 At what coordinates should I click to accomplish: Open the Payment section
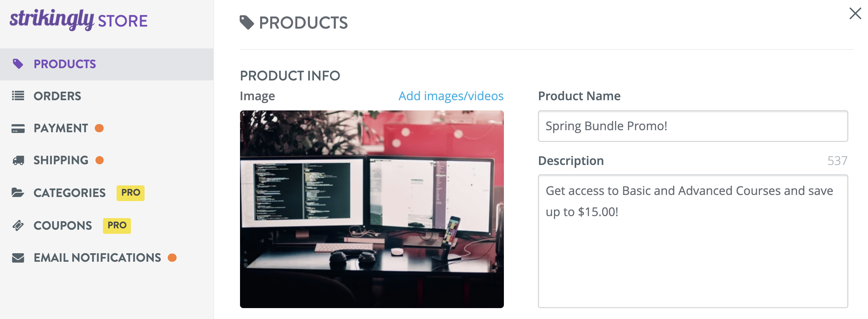tap(61, 128)
